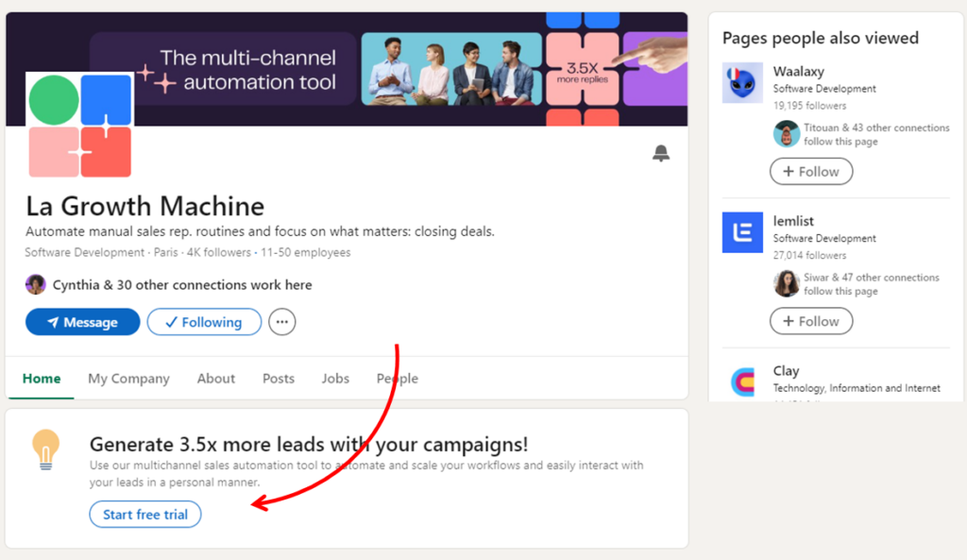Switch to the About tab

coord(216,379)
